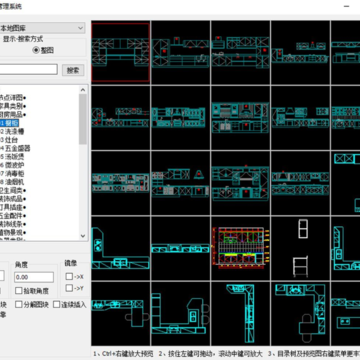Viewport: 360px width, 360px height.
Task: Select the L-shaped counter thumbnail left of narrow counter
Action: [x=121, y=248]
